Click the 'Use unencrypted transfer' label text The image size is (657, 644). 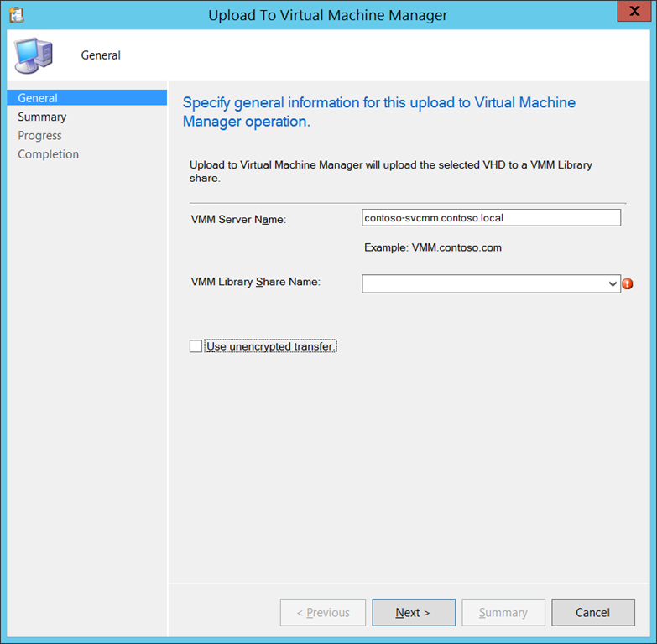[x=270, y=346]
